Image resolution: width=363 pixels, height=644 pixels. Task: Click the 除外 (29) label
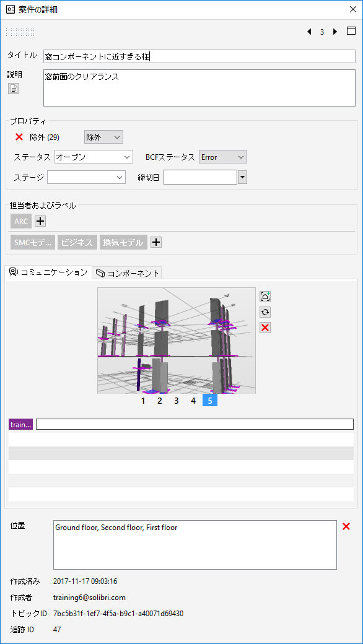(45, 137)
